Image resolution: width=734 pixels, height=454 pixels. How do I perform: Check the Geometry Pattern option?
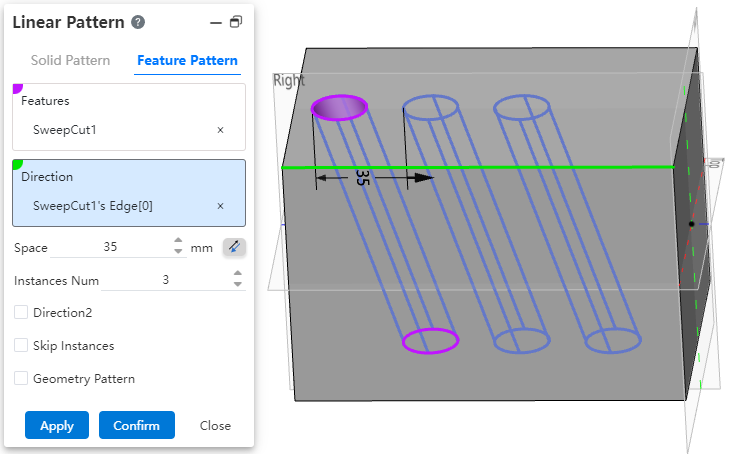(x=21, y=378)
